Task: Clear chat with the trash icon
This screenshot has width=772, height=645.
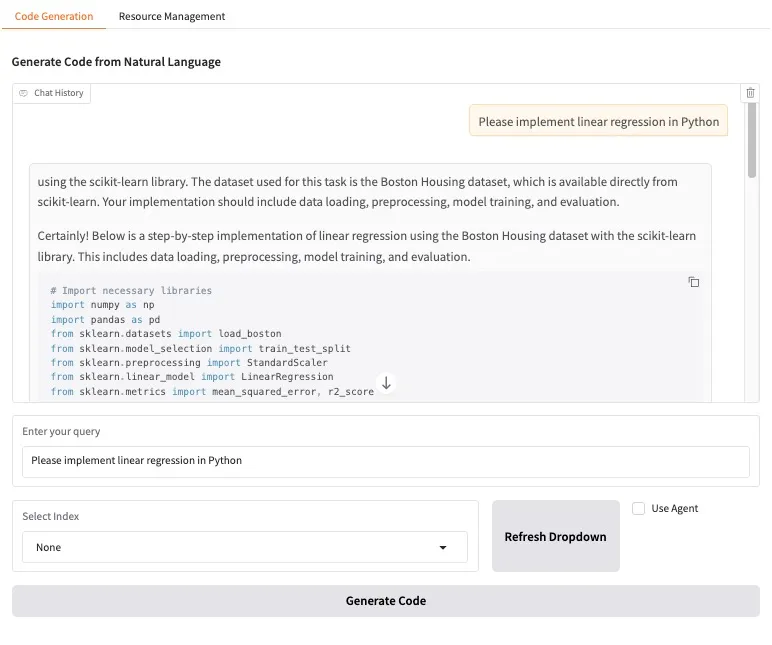Action: (x=750, y=93)
